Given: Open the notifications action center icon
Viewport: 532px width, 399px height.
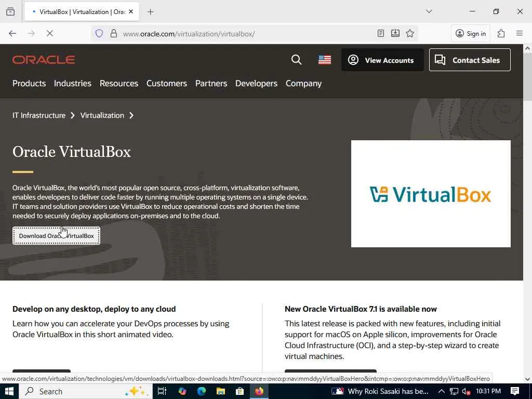Looking at the screenshot, I should click(x=515, y=391).
